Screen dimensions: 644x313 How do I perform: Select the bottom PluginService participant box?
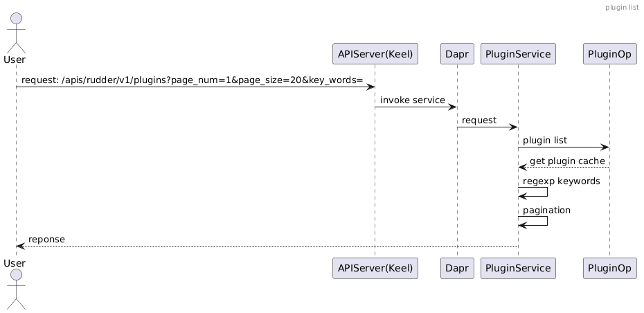[518, 269]
